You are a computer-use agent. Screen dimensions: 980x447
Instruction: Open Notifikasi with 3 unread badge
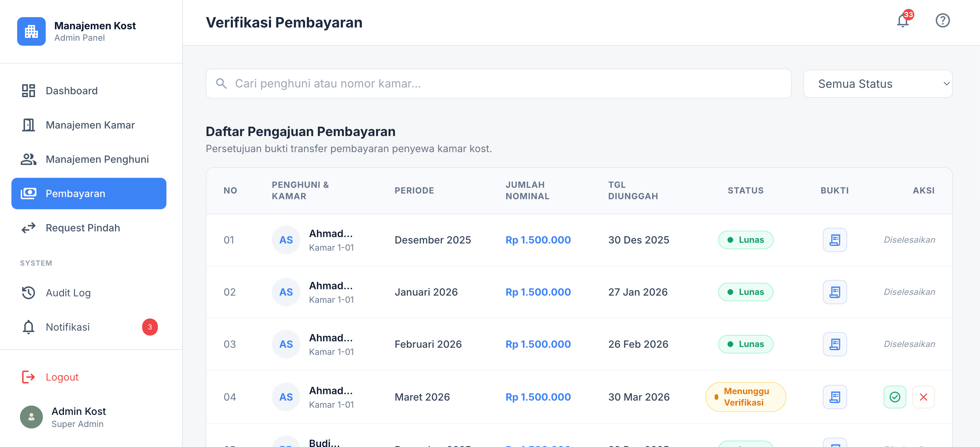point(68,327)
